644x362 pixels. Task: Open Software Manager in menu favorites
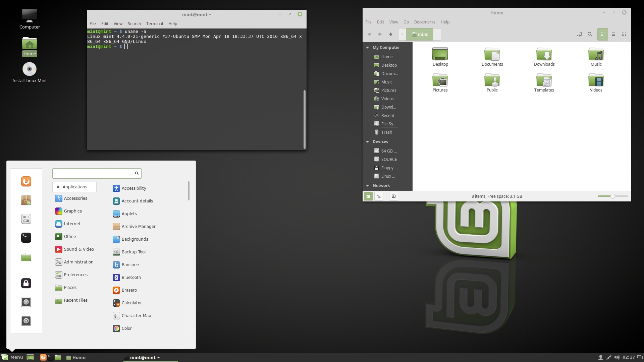[26, 200]
